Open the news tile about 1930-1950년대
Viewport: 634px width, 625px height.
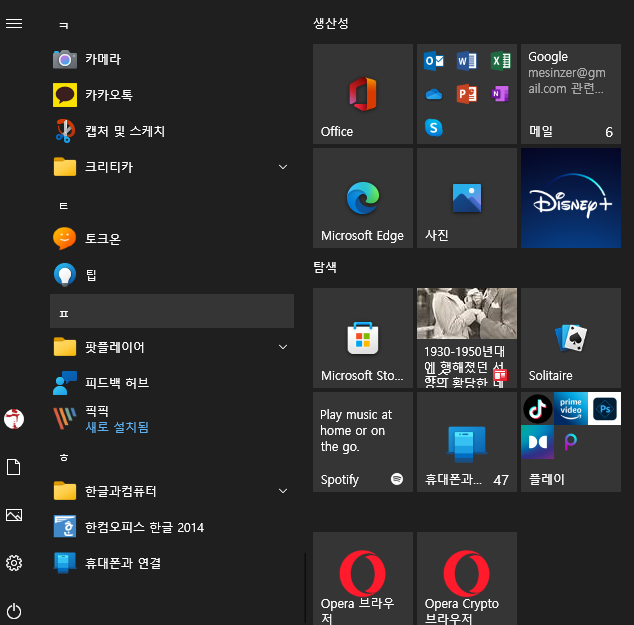click(x=467, y=338)
